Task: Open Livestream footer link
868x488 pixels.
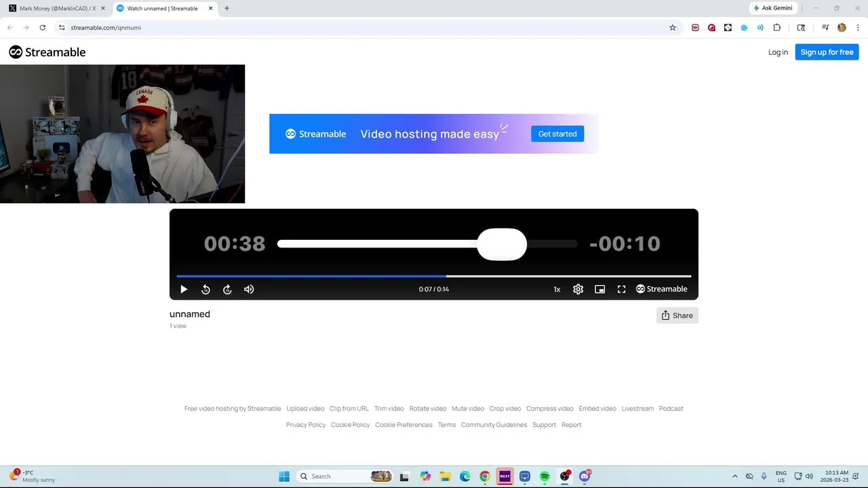Action: (637, 409)
